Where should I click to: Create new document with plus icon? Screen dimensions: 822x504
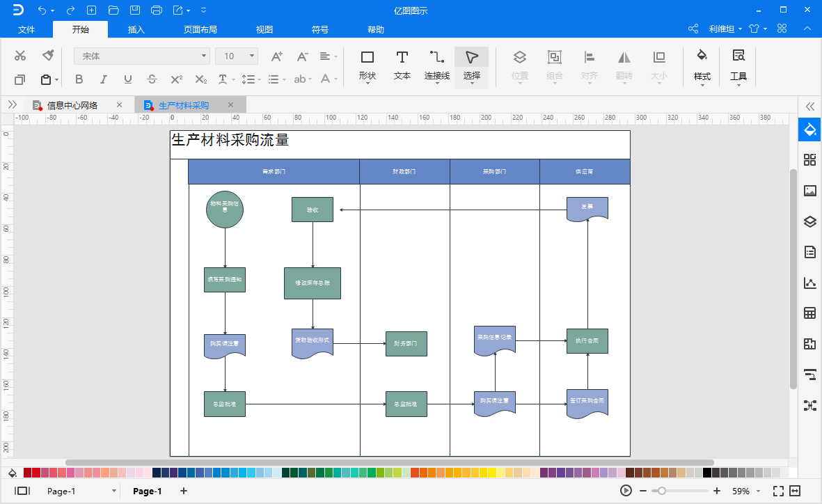[x=91, y=10]
